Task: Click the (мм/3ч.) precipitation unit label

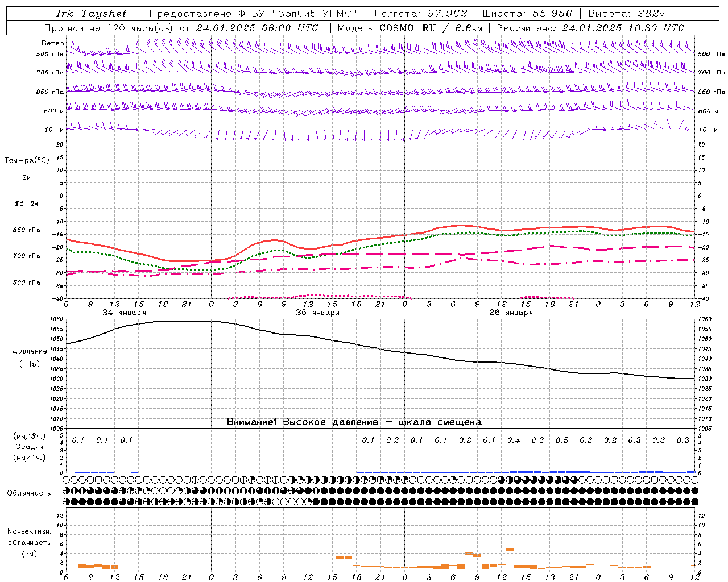Action: coord(29,436)
